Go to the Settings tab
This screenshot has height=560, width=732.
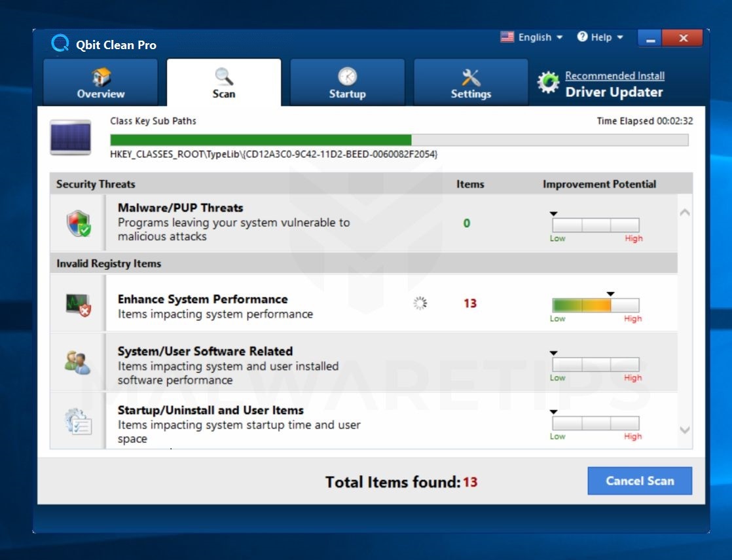[x=471, y=83]
